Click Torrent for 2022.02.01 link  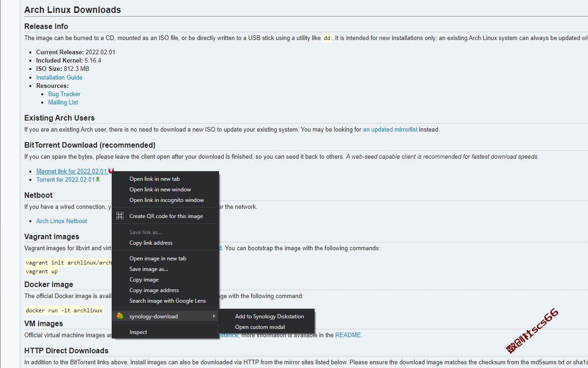(65, 179)
